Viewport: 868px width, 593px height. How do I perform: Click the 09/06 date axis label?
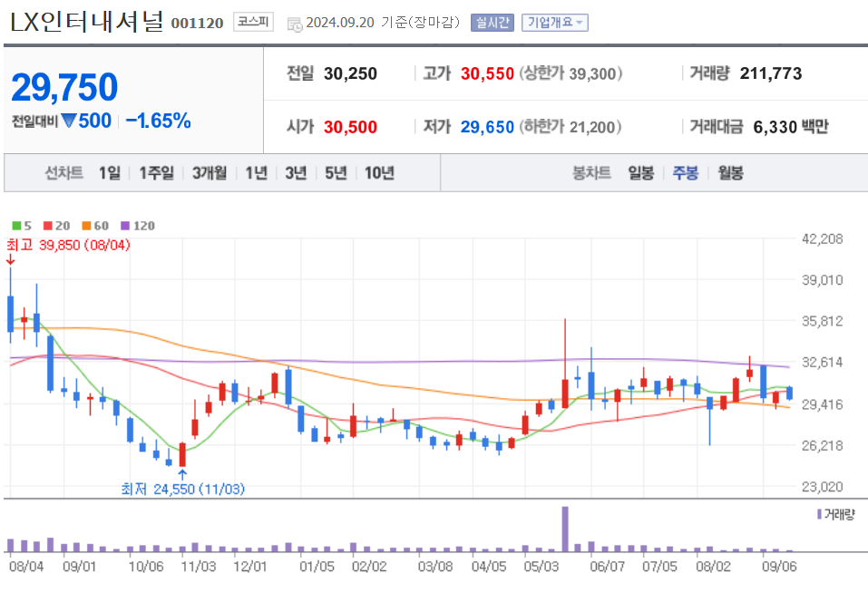(779, 567)
